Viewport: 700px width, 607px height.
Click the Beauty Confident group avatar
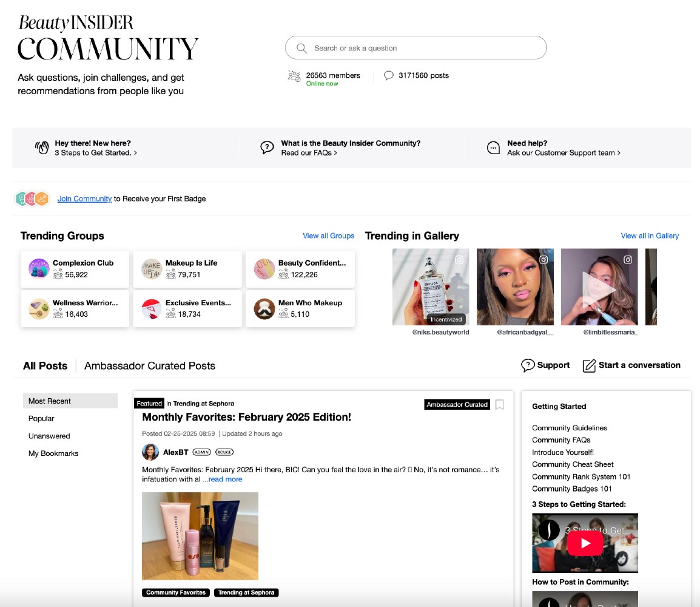(x=264, y=268)
